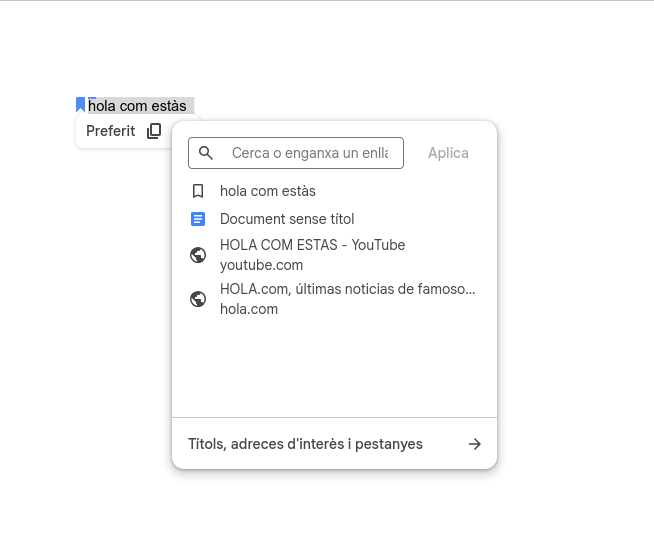Click the blue Docs file icon
Viewport: 654px width, 538px height.
(198, 219)
